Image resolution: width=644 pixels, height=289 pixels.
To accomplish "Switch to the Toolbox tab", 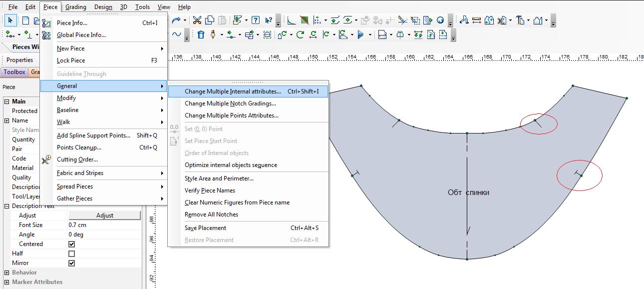I will (14, 72).
